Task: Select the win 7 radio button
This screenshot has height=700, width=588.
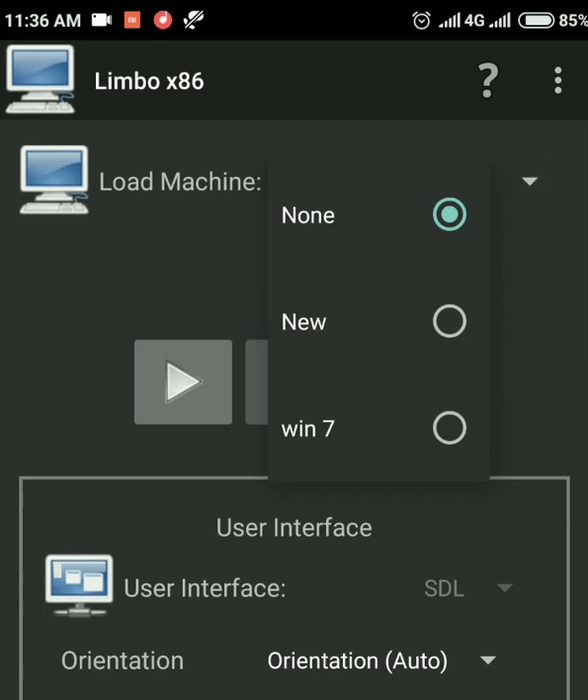Action: pyautogui.click(x=450, y=428)
